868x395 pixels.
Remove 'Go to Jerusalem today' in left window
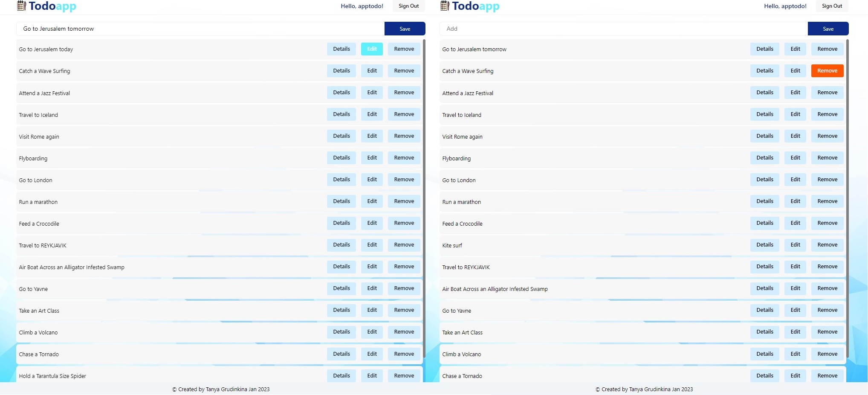(404, 49)
